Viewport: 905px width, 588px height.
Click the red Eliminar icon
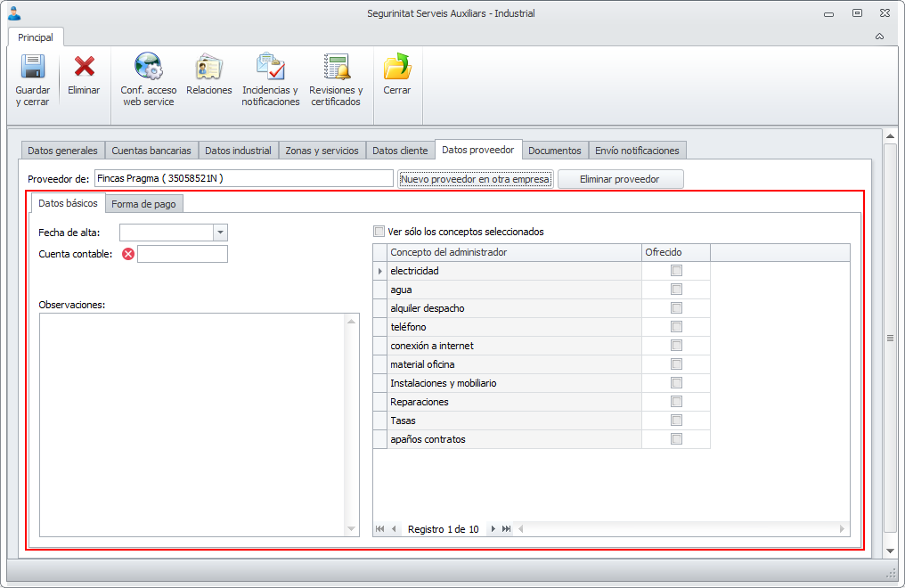click(x=84, y=68)
